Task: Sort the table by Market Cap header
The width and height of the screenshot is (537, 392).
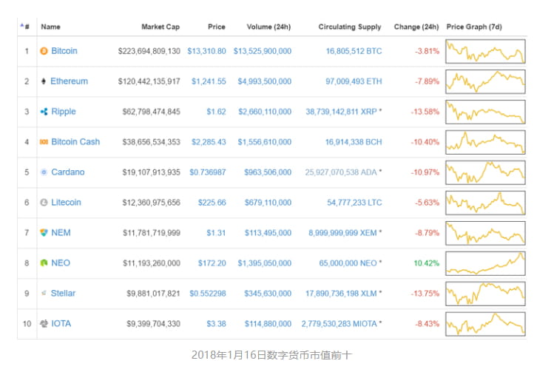Action: click(161, 27)
